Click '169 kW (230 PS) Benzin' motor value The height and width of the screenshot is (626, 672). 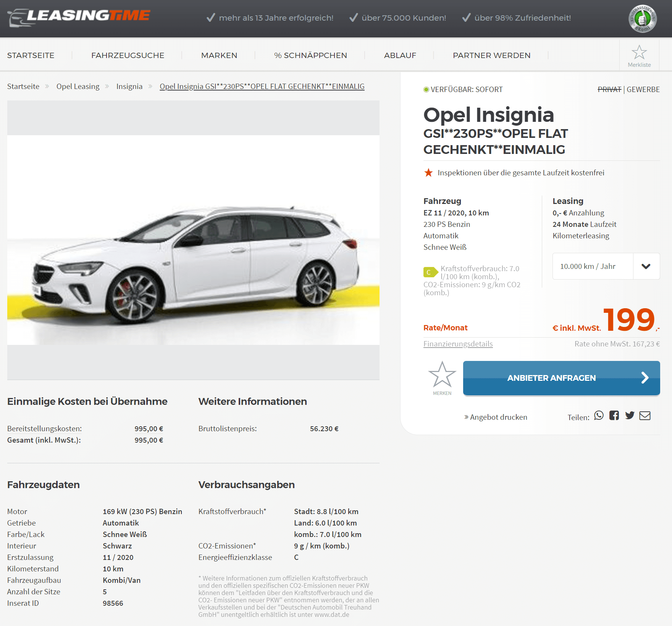click(142, 511)
